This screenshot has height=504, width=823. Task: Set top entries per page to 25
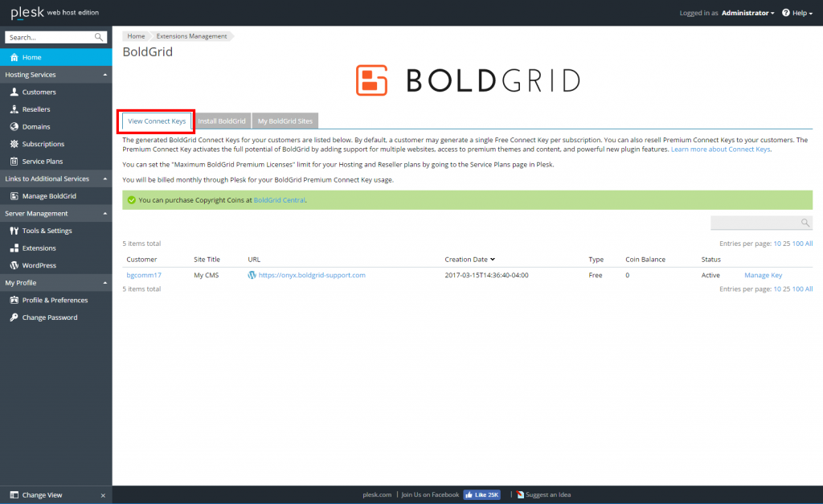(x=786, y=244)
